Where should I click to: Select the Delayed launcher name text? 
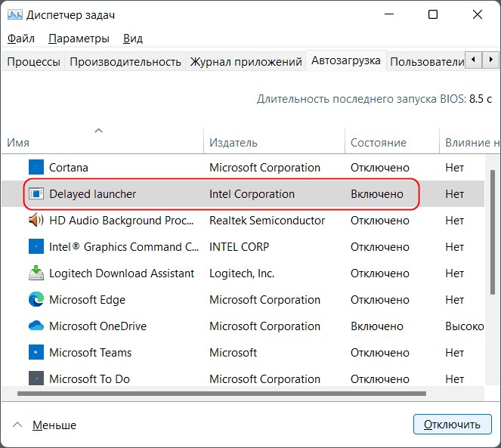(x=93, y=194)
